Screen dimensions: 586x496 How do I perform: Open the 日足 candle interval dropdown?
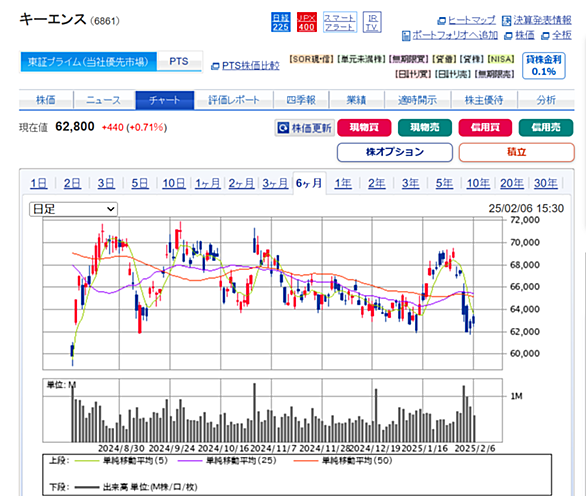coord(73,209)
